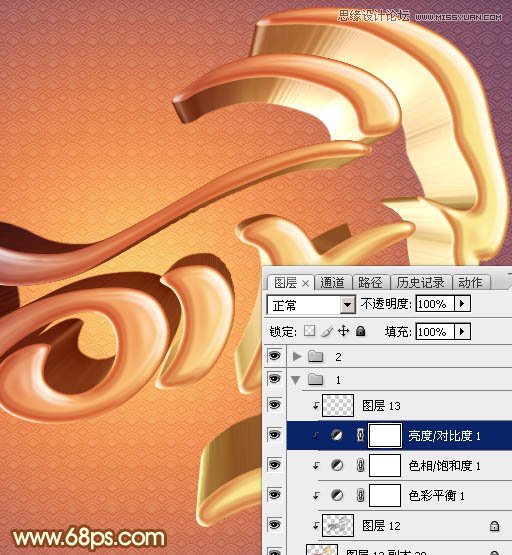Click the 色相/饱和度 1 adjustment icon
This screenshot has height=555, width=512.
(336, 465)
